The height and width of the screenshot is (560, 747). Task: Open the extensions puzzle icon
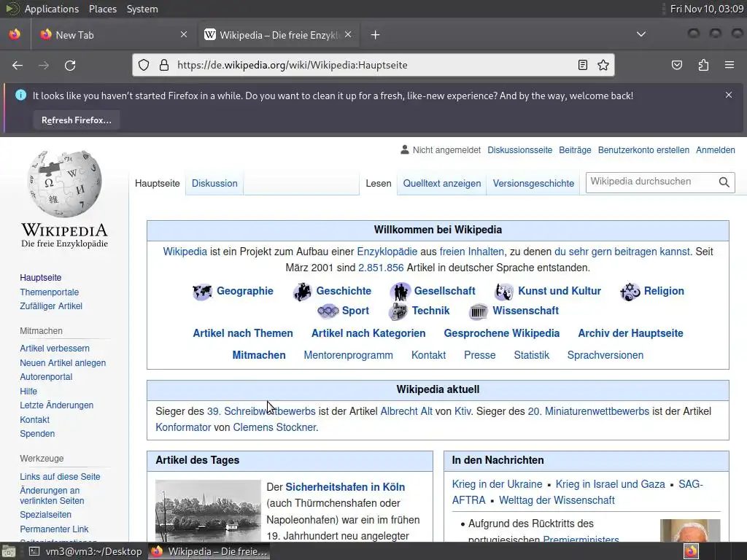pos(703,65)
